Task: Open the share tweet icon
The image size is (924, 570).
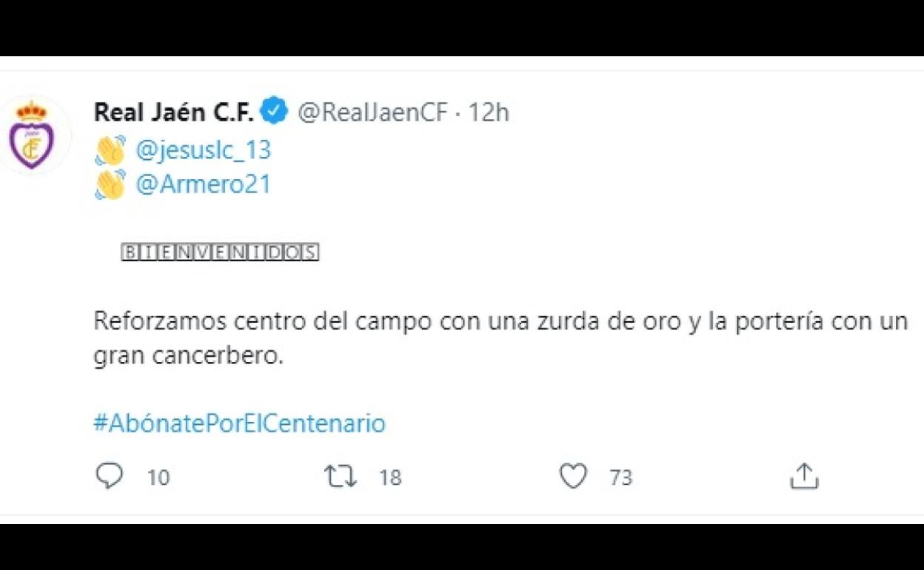Action: point(803,476)
